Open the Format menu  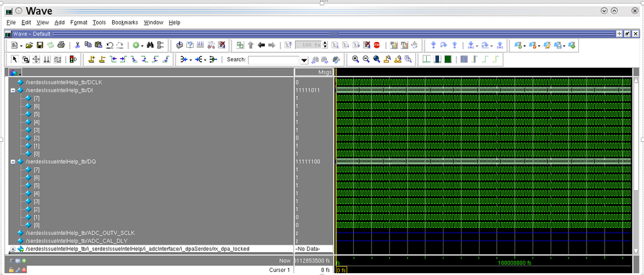(79, 23)
